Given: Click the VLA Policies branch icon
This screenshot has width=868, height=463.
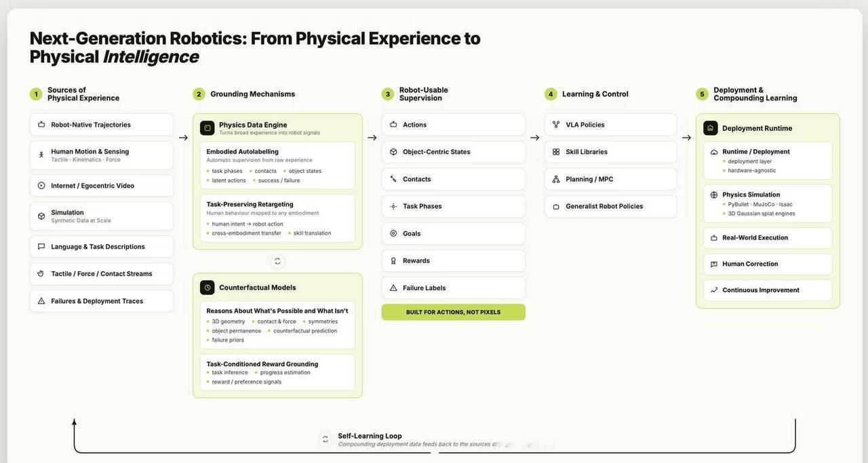Looking at the screenshot, I should pyautogui.click(x=556, y=125).
